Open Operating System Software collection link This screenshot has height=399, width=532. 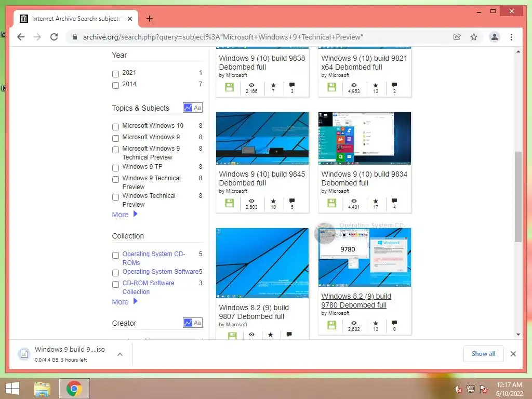point(161,271)
